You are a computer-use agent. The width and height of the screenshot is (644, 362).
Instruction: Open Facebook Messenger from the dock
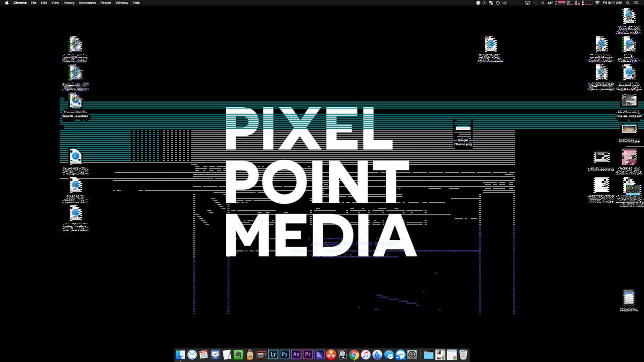pyautogui.click(x=400, y=354)
